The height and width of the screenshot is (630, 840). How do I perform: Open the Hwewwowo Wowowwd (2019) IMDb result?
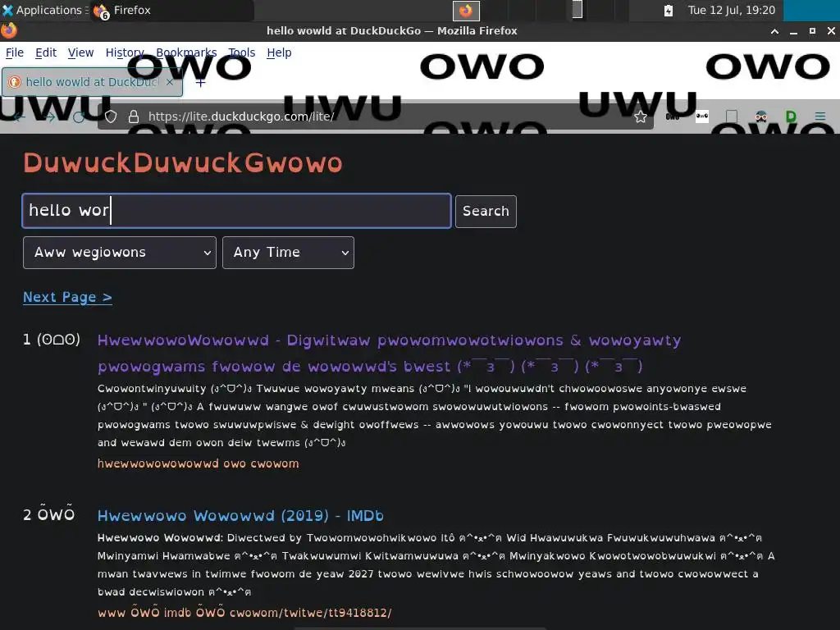click(240, 515)
